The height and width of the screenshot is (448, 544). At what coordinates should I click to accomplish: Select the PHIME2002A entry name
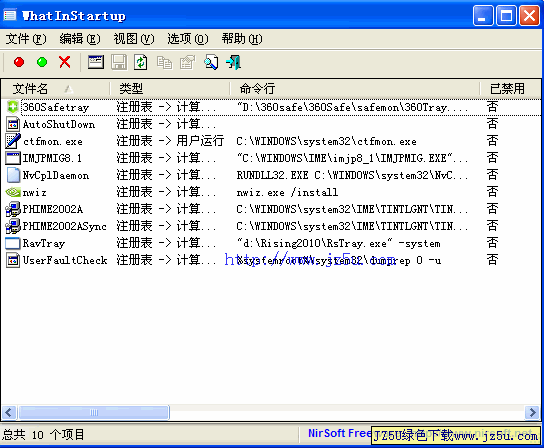click(x=53, y=209)
